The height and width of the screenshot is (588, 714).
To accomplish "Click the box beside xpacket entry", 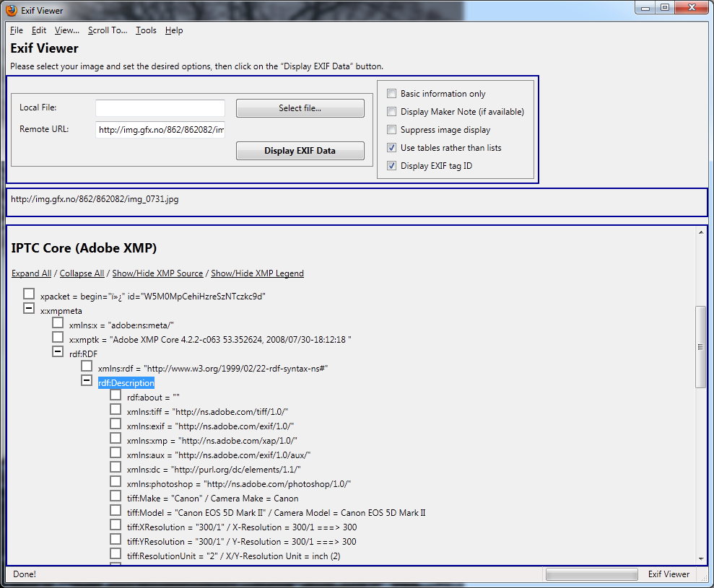I will point(29,294).
